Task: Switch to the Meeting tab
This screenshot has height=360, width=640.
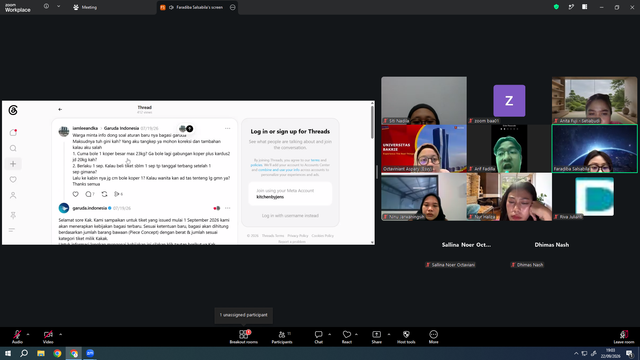Action: click(x=85, y=7)
